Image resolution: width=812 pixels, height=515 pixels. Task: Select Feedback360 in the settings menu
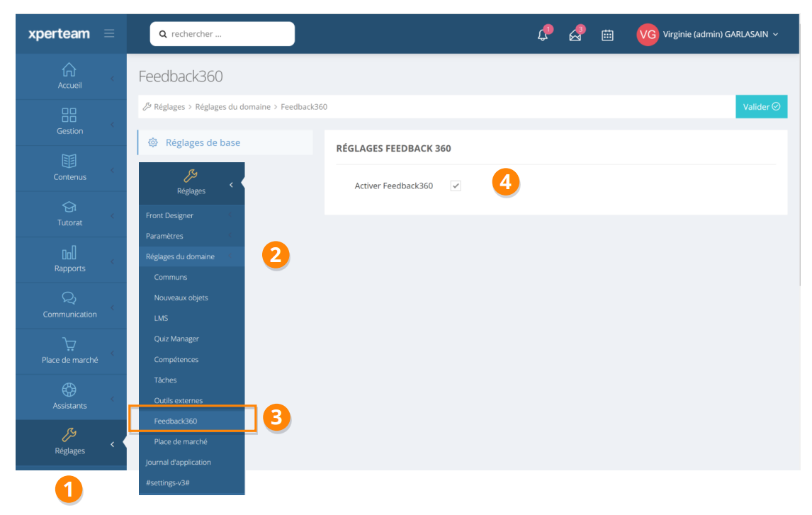click(x=176, y=421)
